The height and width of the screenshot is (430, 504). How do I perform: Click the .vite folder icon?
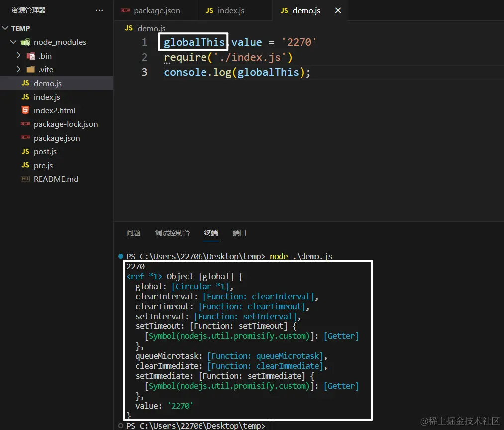pyautogui.click(x=31, y=70)
